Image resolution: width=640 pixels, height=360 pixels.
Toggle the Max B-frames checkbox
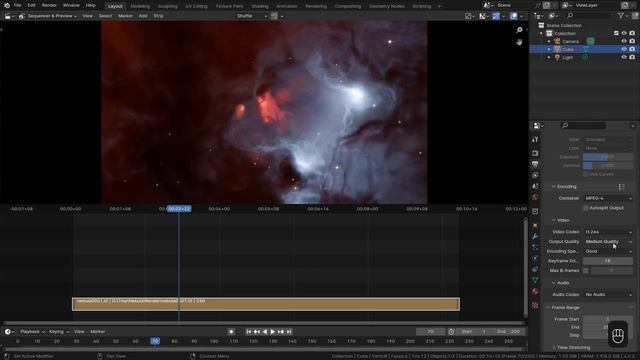(586, 271)
